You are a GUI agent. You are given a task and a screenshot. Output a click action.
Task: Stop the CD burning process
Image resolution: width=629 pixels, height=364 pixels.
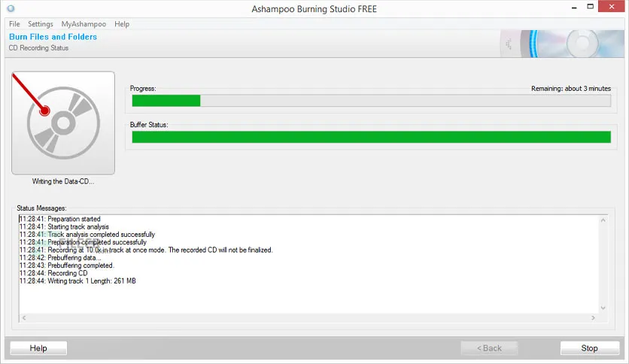coord(589,348)
